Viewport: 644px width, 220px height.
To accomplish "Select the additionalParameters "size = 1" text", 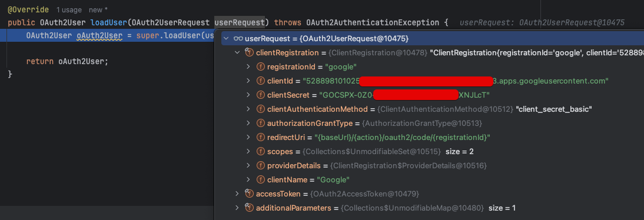I will (502, 208).
